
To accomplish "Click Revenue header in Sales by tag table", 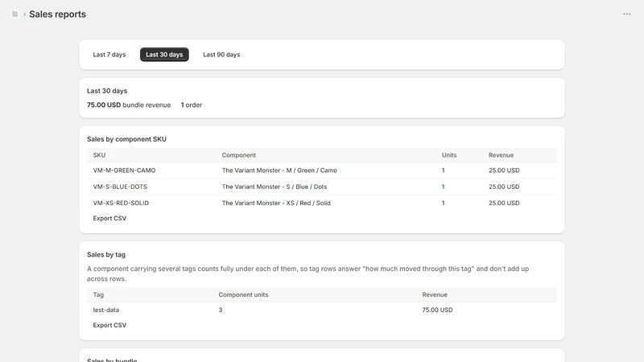I will 435,294.
